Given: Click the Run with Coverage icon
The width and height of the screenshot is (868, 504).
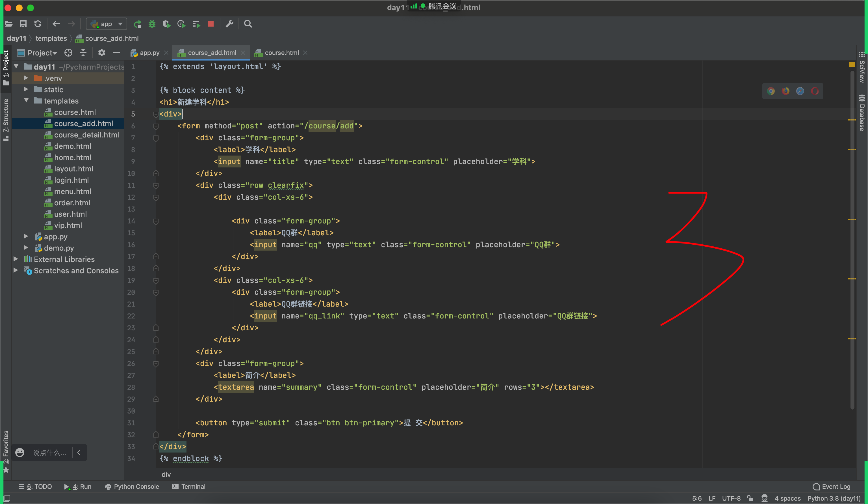Looking at the screenshot, I should pos(167,24).
